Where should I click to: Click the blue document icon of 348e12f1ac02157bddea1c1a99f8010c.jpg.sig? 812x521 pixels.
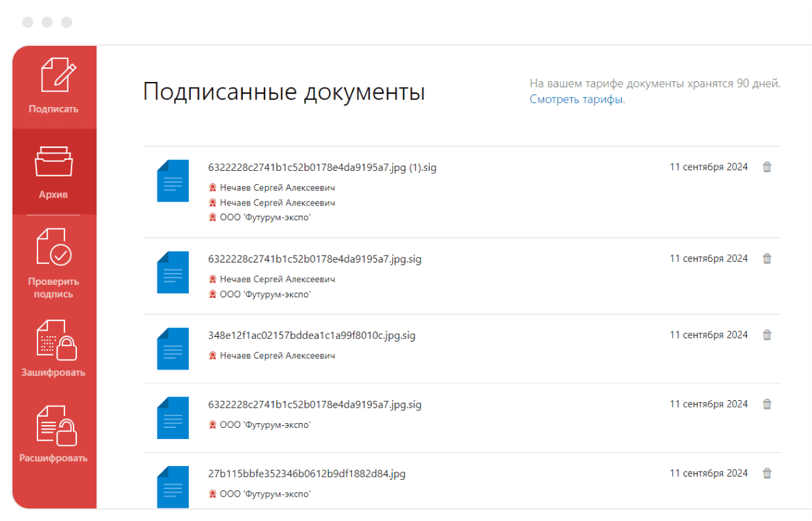[173, 348]
